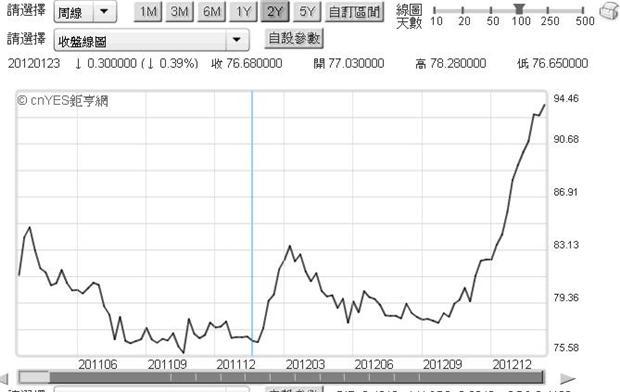Click the 201212 axis label

[x=512, y=364]
